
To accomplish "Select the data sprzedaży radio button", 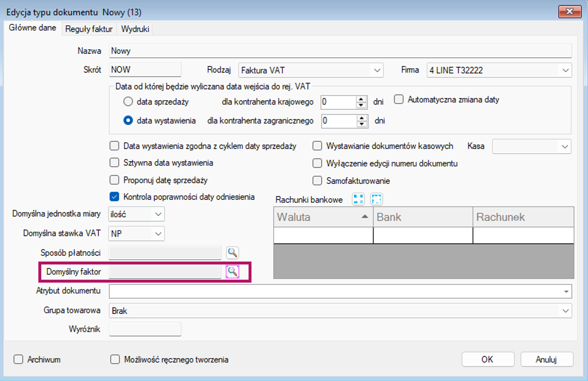I will pyautogui.click(x=128, y=101).
